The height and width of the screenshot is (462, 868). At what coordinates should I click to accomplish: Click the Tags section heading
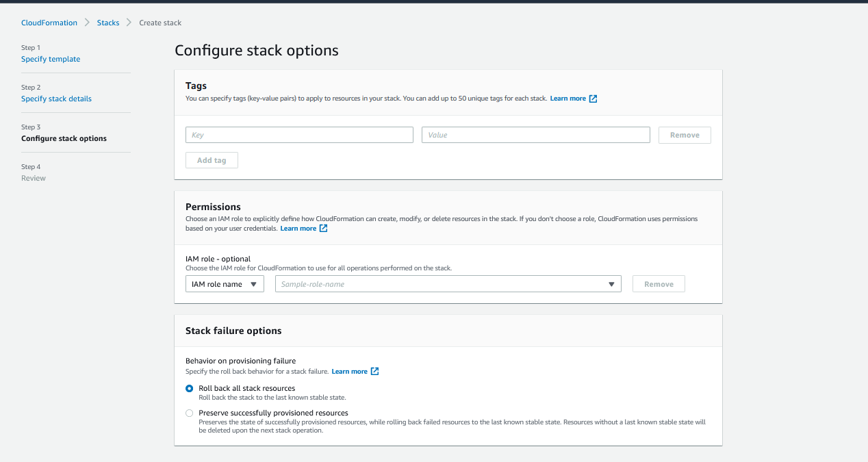coord(196,86)
